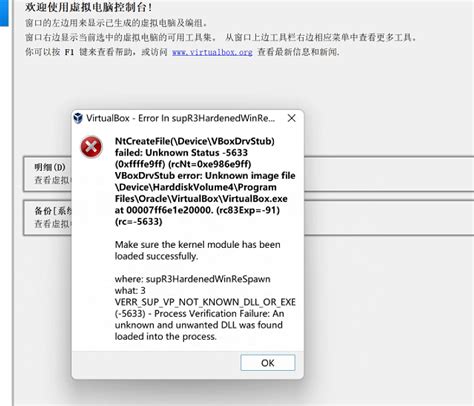Click the VERR_SUP_VP_NOT_KNOWN_DLL_OR_EXE error code
Viewport: 474px width, 406px height.
pos(205,302)
